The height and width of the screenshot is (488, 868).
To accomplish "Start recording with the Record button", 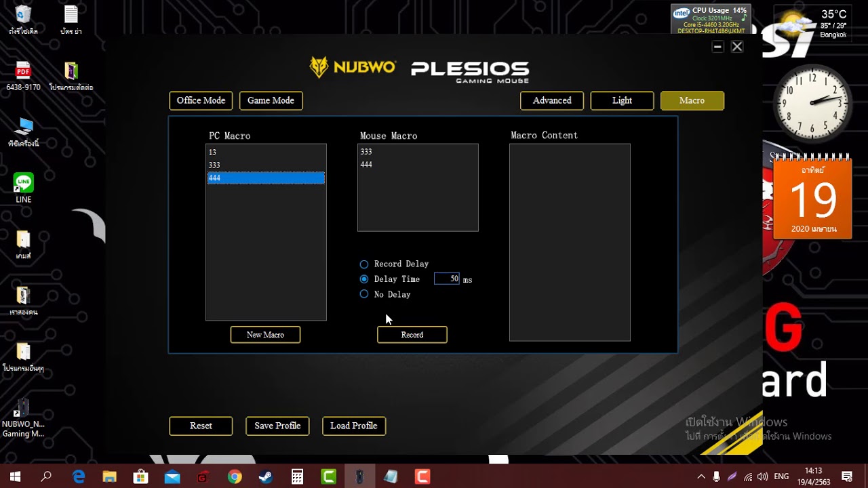I will coord(412,335).
